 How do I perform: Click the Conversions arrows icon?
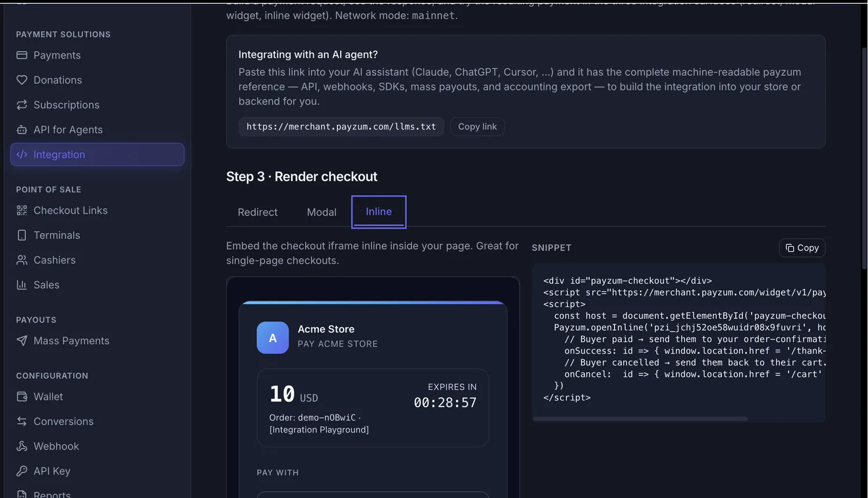point(22,422)
